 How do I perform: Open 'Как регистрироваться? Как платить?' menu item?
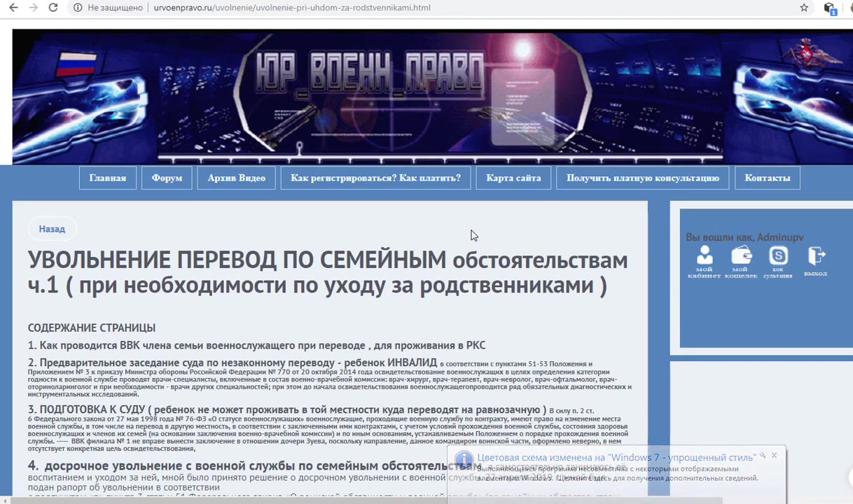375,178
